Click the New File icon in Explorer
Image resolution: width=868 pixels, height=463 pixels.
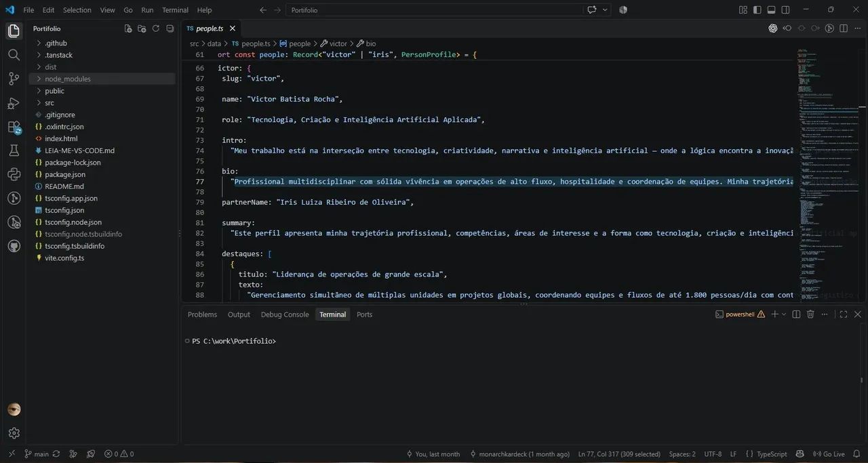tap(128, 28)
